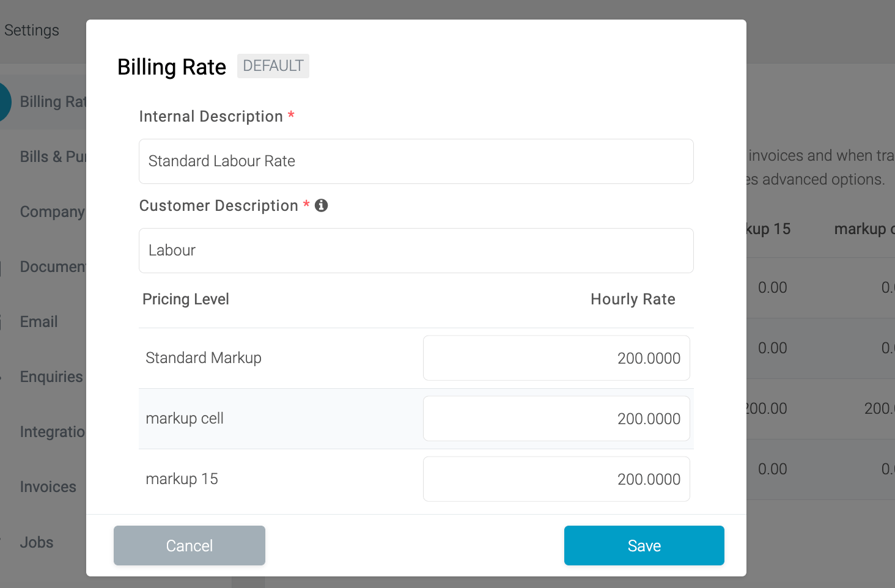Click the Standard Markup hourly rate field
The image size is (895, 588).
556,358
